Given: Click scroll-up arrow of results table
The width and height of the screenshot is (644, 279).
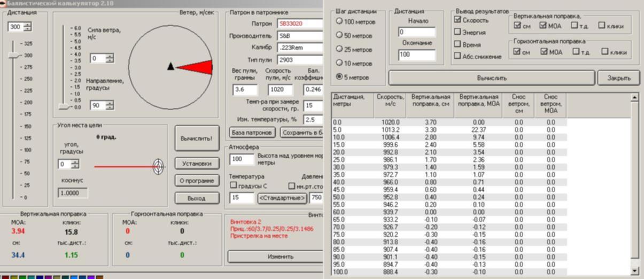Looking at the screenshot, I should [x=634, y=98].
